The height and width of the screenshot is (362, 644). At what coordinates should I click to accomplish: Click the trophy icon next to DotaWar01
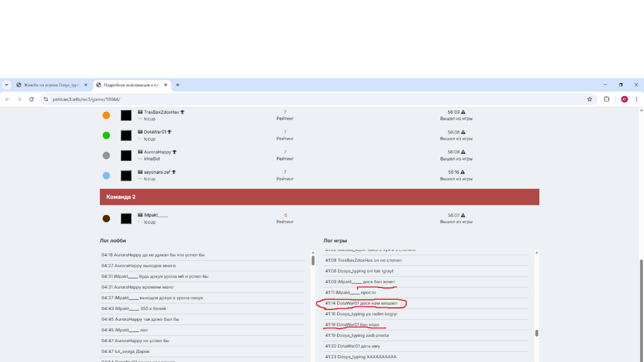tap(169, 132)
